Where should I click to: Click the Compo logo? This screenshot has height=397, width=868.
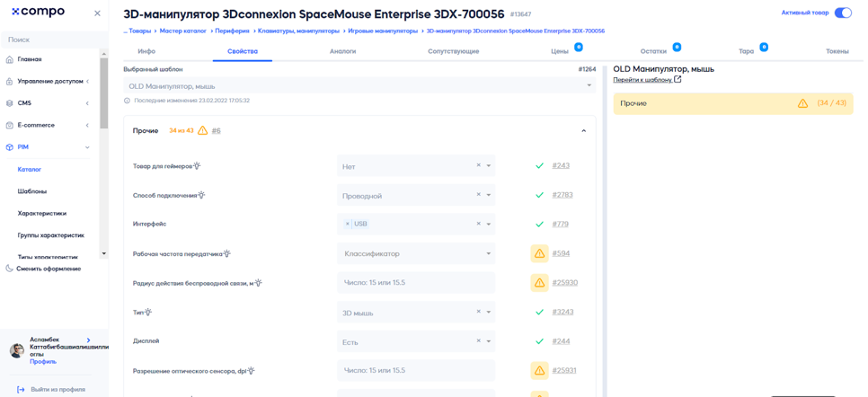[39, 12]
